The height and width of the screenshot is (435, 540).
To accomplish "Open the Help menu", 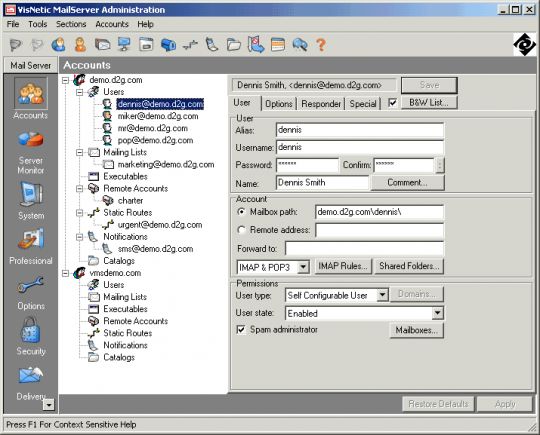I will pos(145,24).
